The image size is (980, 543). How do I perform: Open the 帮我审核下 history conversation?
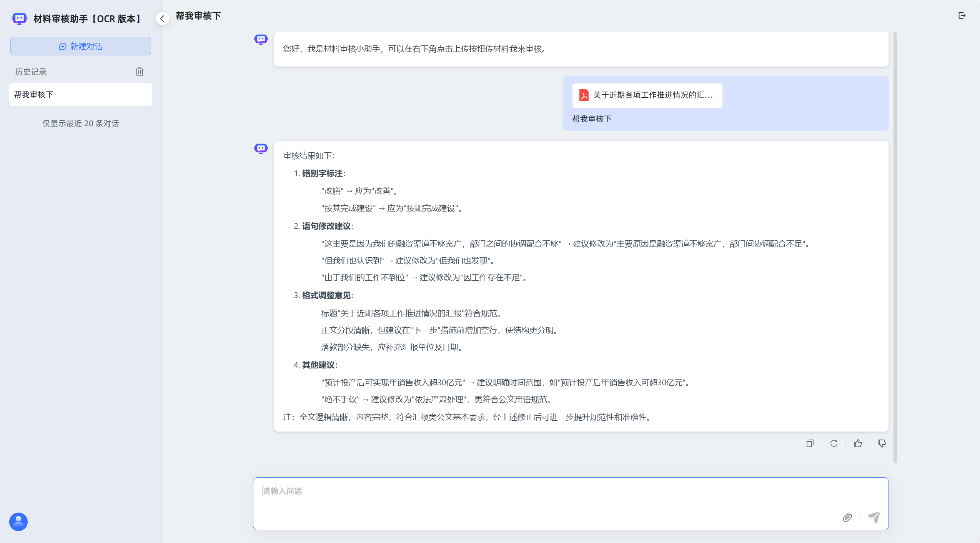pyautogui.click(x=81, y=95)
